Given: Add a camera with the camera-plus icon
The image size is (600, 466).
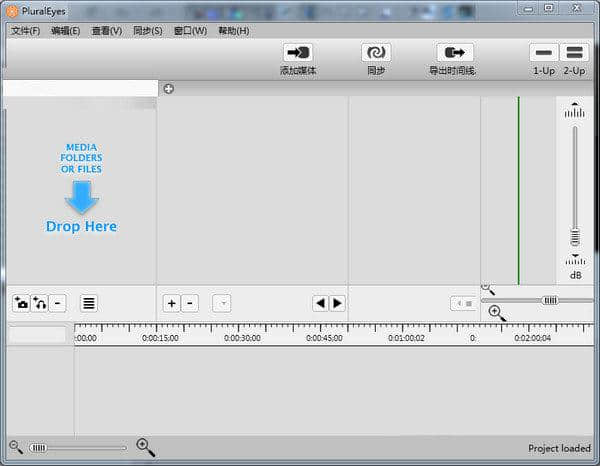Looking at the screenshot, I should [21, 303].
